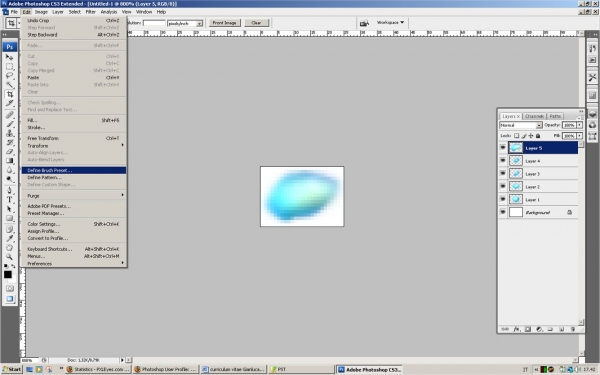The width and height of the screenshot is (600, 375).
Task: Select the Blur tool
Action: coord(10,170)
